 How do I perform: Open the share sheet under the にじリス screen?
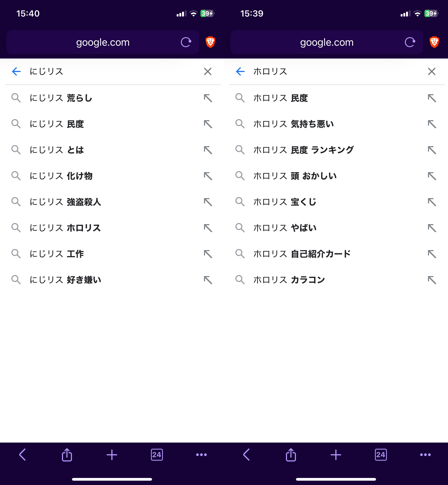[67, 455]
